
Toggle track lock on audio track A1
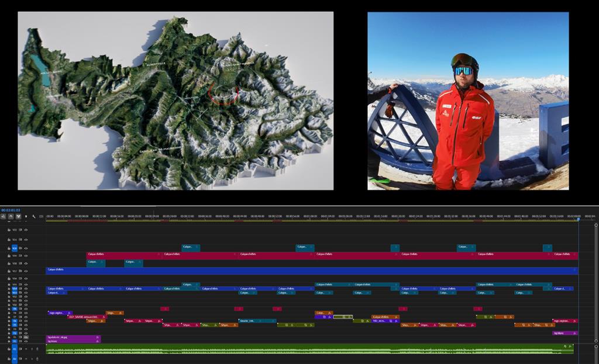(9, 349)
